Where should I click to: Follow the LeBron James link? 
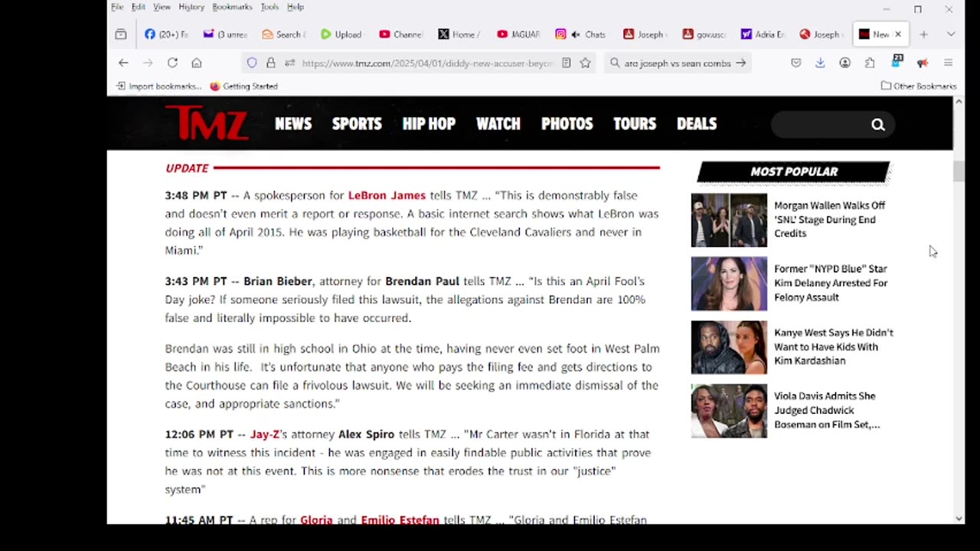pyautogui.click(x=387, y=195)
